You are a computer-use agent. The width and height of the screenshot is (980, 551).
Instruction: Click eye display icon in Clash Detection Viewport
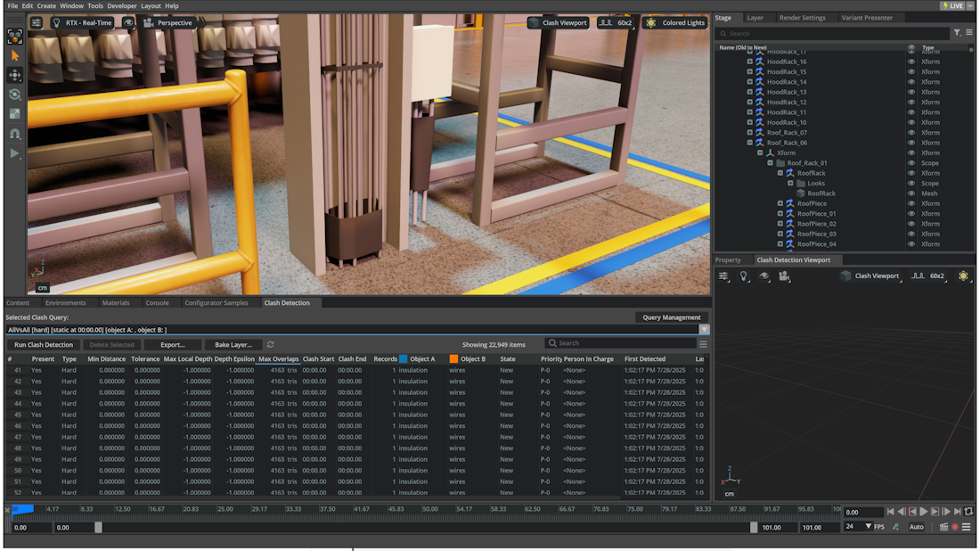(x=764, y=275)
